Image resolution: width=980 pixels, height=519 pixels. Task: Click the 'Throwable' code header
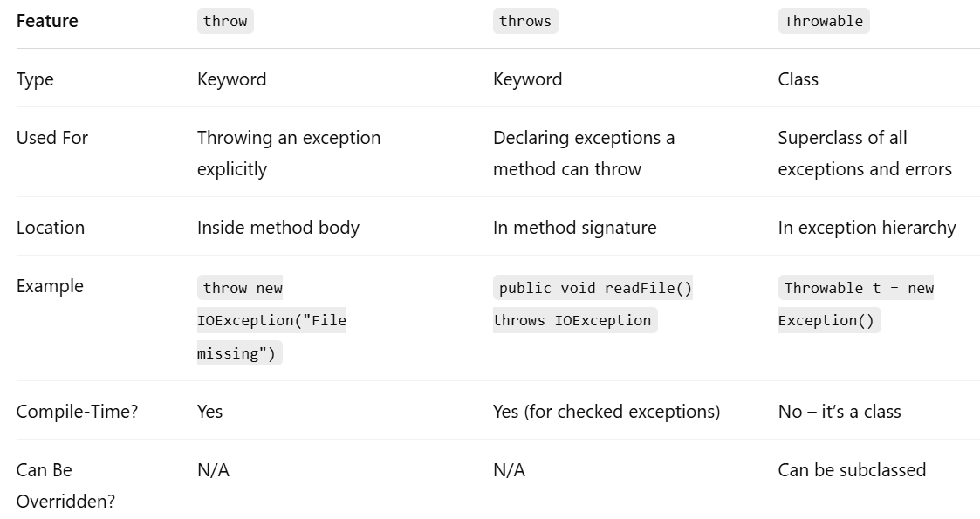point(823,21)
